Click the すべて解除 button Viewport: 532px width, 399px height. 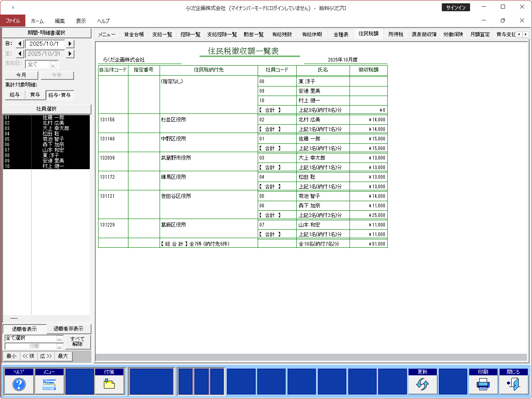[x=77, y=342]
